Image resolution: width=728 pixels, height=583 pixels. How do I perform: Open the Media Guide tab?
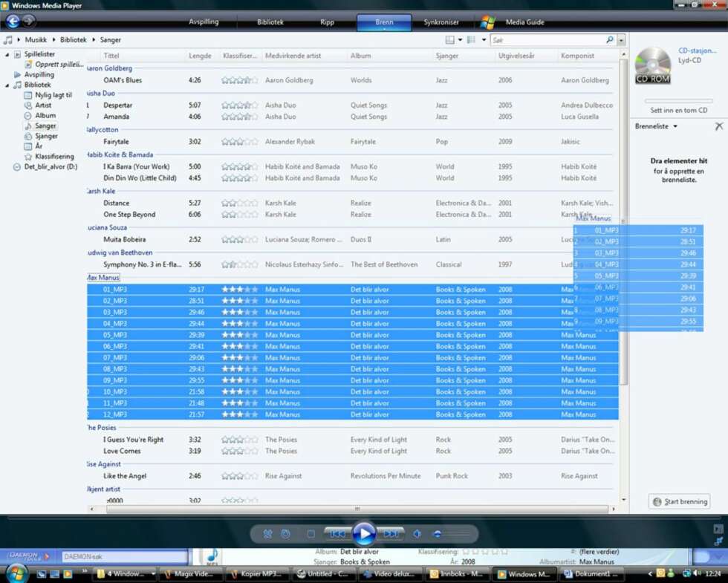524,22
